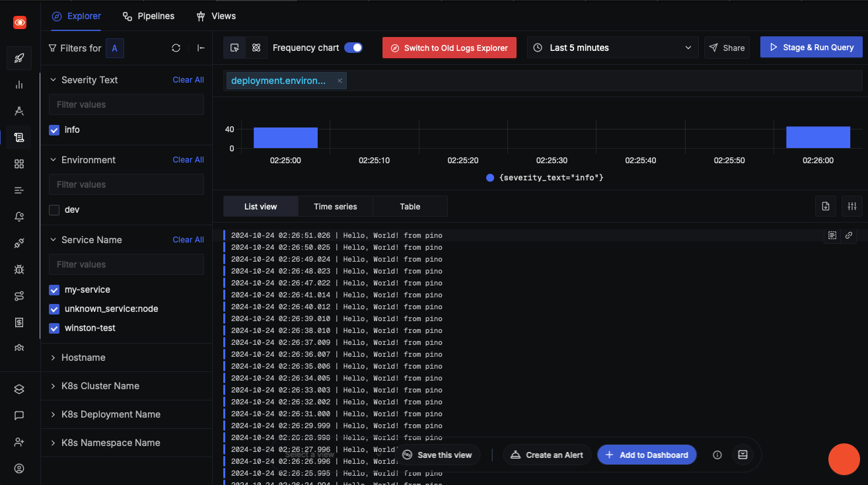The height and width of the screenshot is (485, 868).
Task: Check the dev environment checkbox
Action: [54, 210]
